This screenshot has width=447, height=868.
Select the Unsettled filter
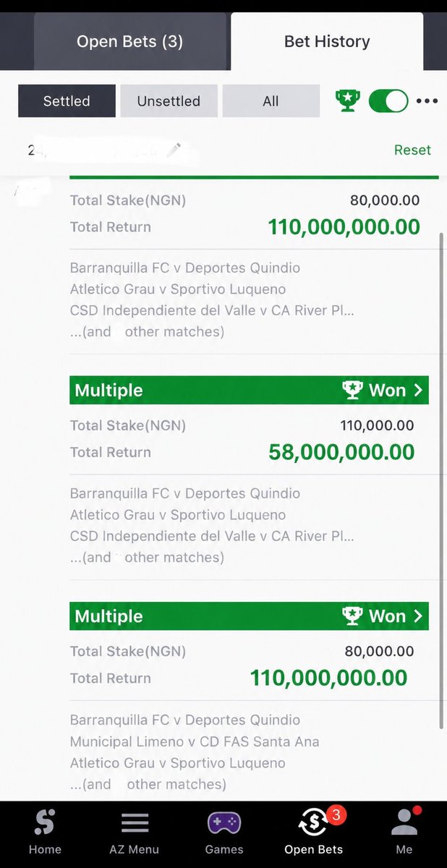click(x=169, y=101)
